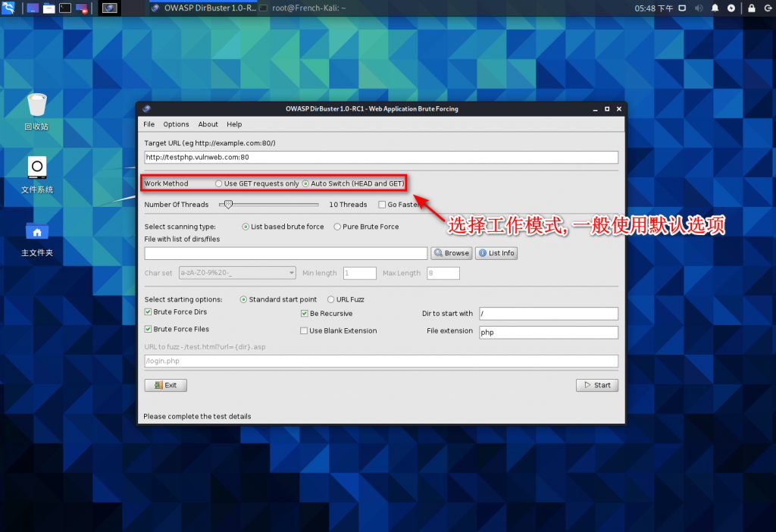The height and width of the screenshot is (532, 776).
Task: Click the Browse button
Action: point(452,253)
